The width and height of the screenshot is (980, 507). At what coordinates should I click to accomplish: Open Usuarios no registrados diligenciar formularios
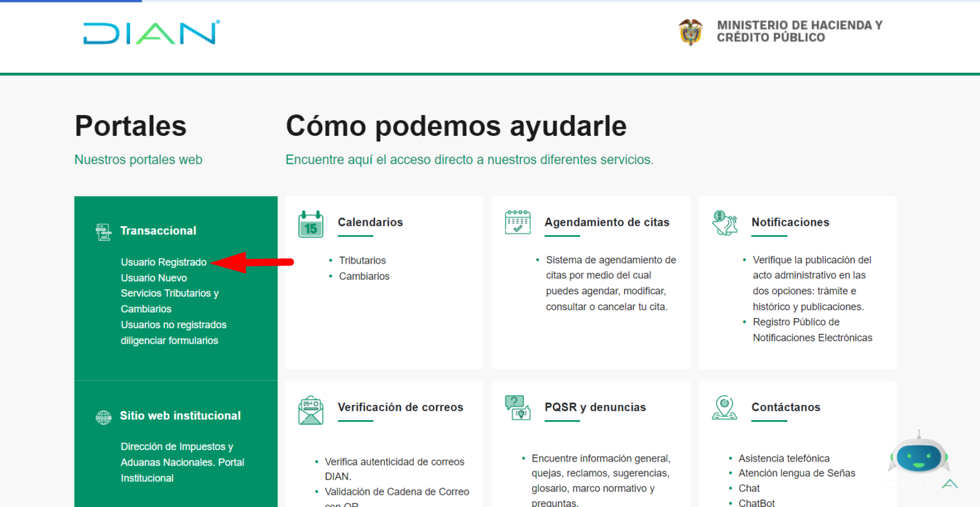point(174,333)
